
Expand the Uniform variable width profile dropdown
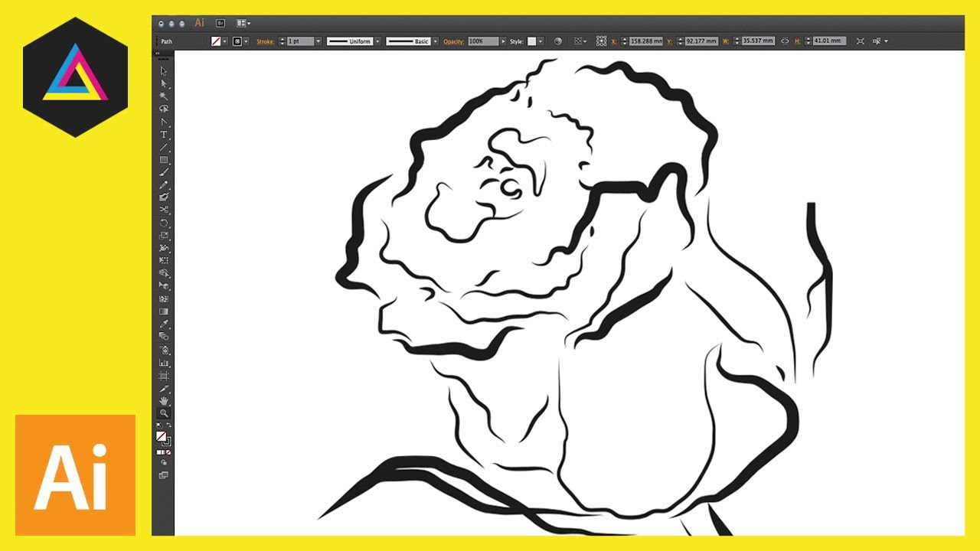tap(377, 41)
